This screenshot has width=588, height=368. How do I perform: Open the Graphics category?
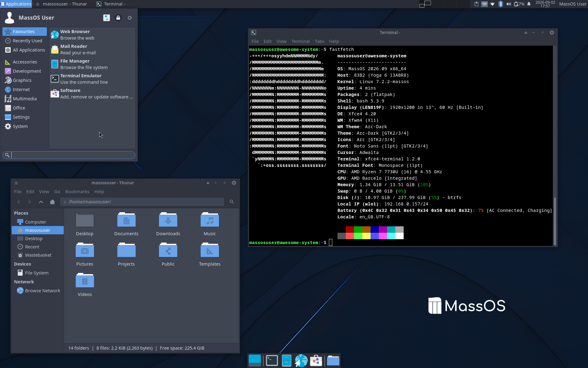[25, 80]
